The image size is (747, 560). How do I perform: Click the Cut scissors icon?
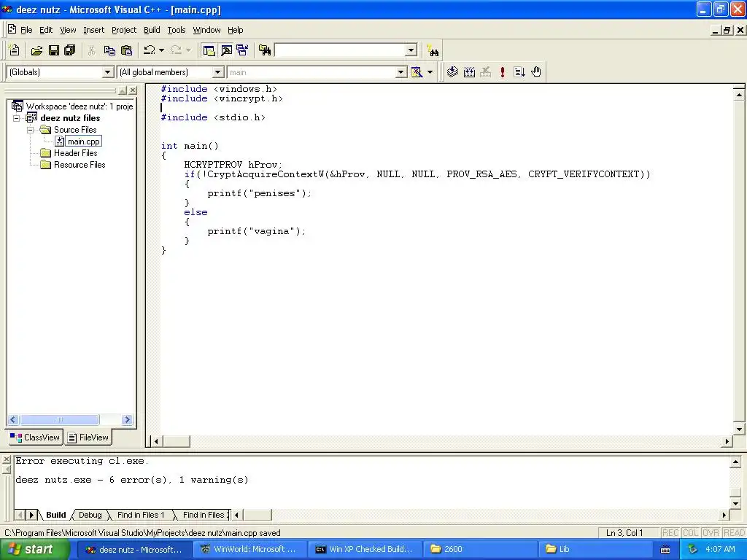click(91, 50)
